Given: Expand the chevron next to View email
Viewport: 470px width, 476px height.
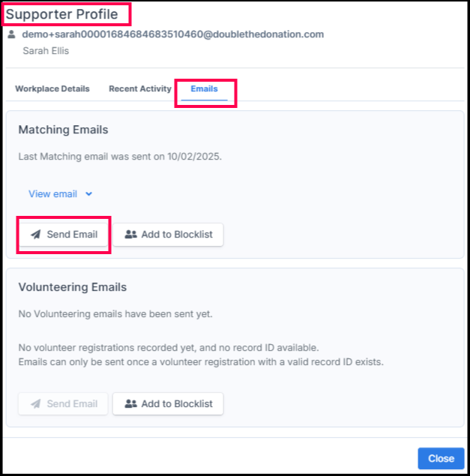Looking at the screenshot, I should point(89,194).
